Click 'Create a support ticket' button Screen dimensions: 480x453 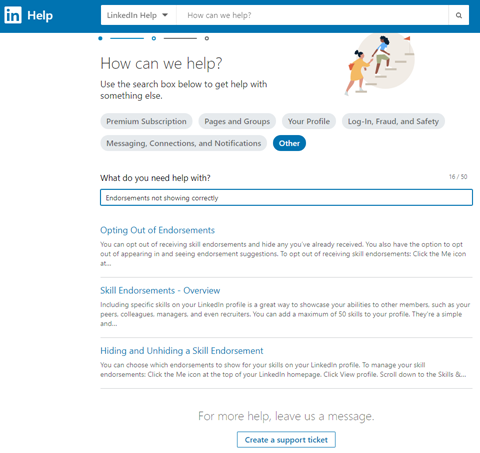[x=286, y=440]
